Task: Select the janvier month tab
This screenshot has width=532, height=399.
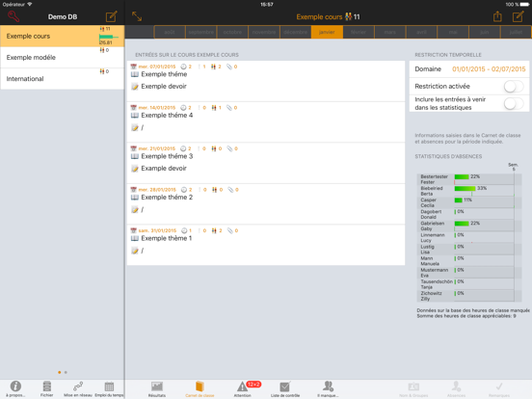Action: click(x=327, y=32)
